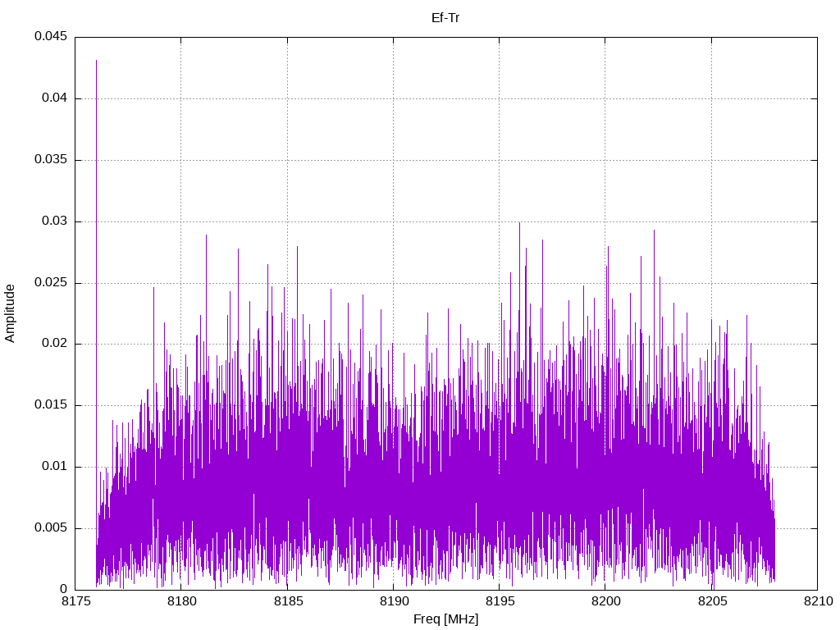Click the x-axis tick label "8175"
The height and width of the screenshot is (630, 840).
coord(75,601)
